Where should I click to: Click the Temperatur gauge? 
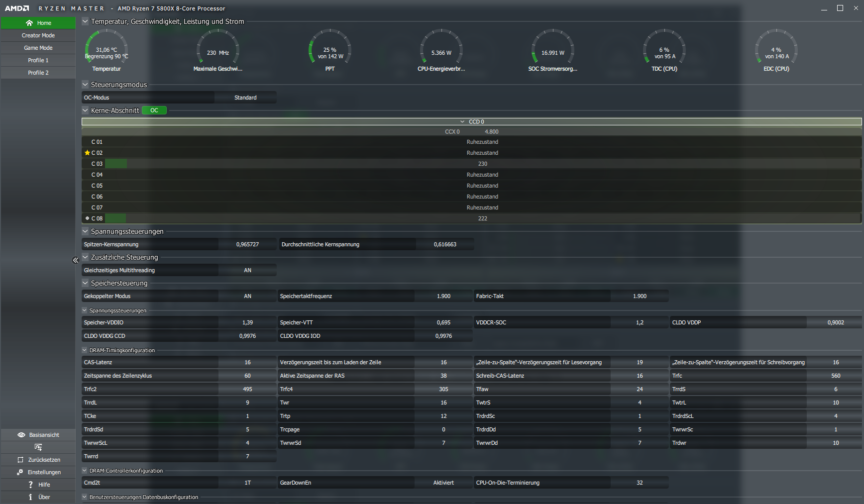click(107, 51)
